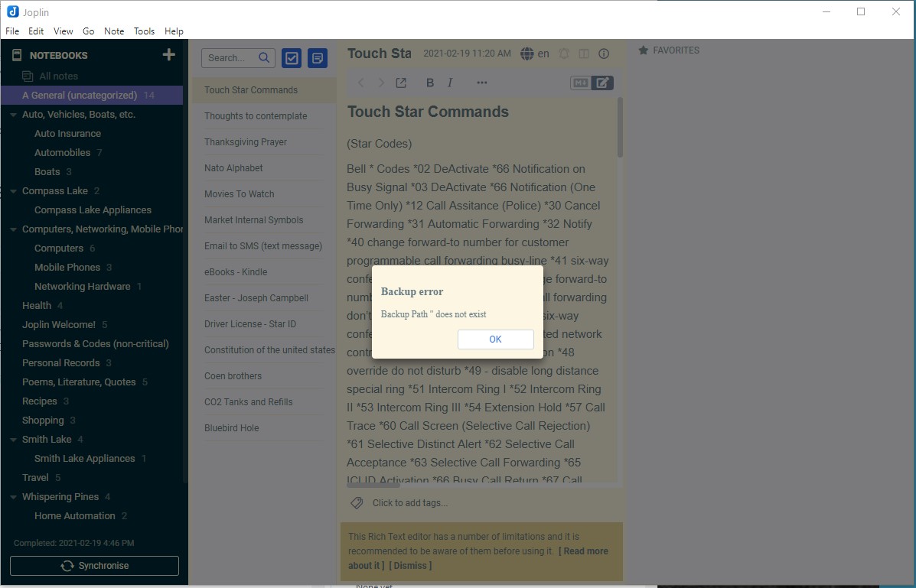Collapse the Computers, Networking notebook
The height and width of the screenshot is (588, 916).
click(13, 229)
